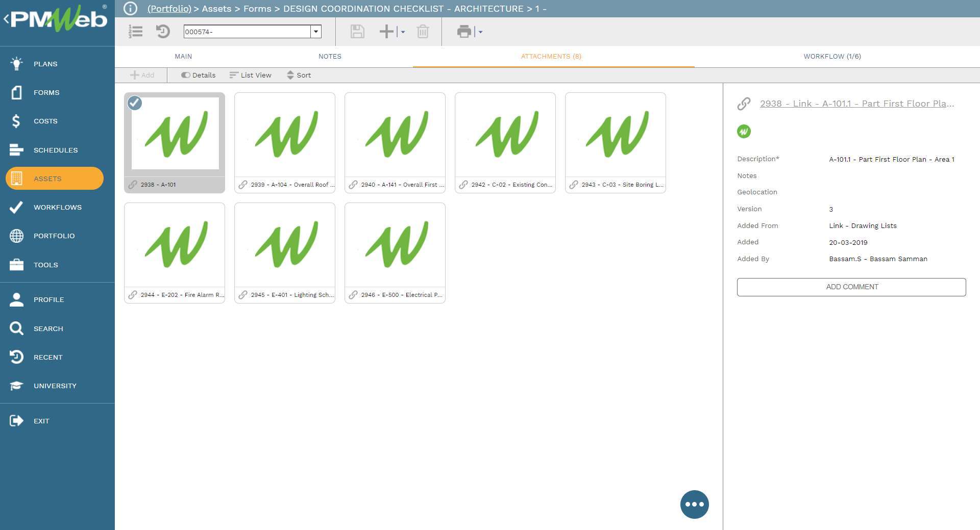Open the print icon in the toolbar

[463, 32]
